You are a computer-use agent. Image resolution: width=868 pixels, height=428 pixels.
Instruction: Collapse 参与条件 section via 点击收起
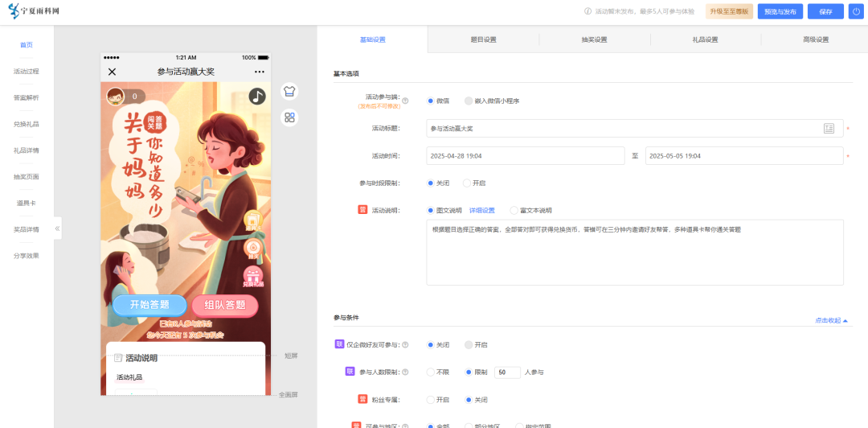click(x=831, y=320)
